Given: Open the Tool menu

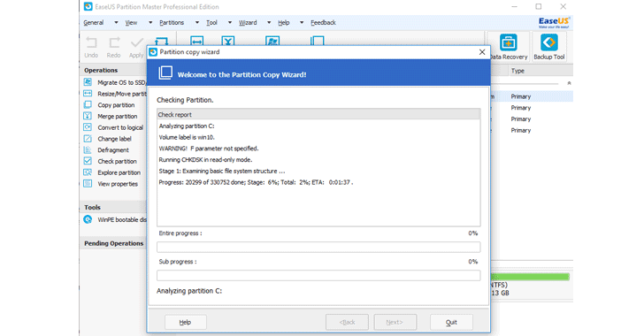Looking at the screenshot, I should pos(211,23).
